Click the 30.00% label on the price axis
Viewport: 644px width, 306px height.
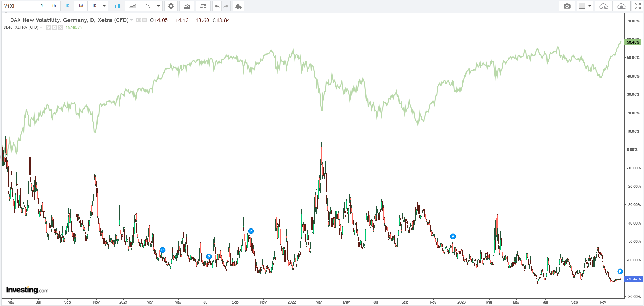point(633,94)
